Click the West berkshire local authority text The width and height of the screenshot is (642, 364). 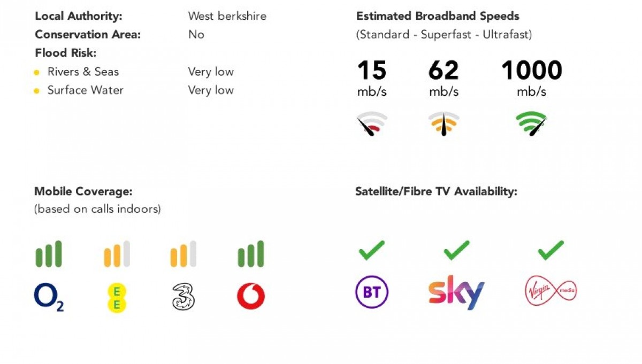[x=227, y=16]
